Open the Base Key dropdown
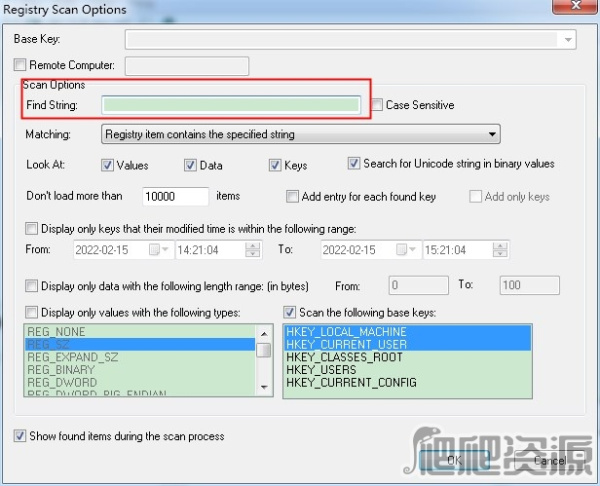Screen dimensions: 600x486 click(x=568, y=39)
